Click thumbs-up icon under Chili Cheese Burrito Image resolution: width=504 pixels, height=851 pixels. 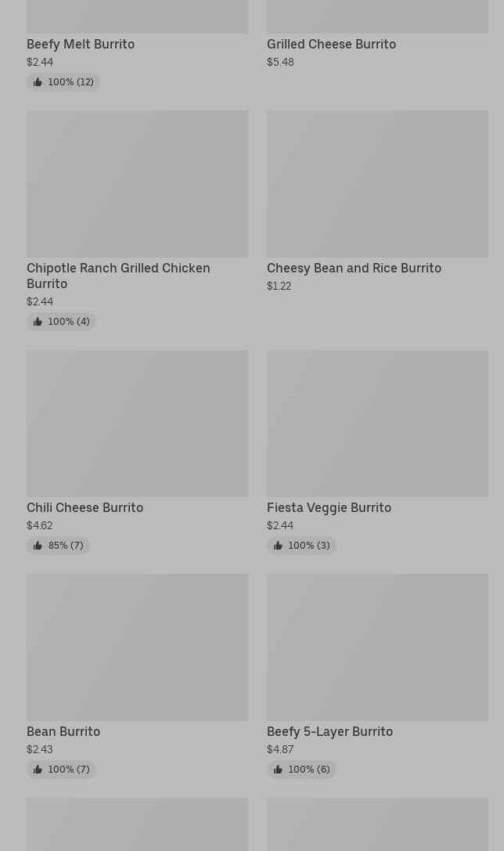[x=38, y=546]
